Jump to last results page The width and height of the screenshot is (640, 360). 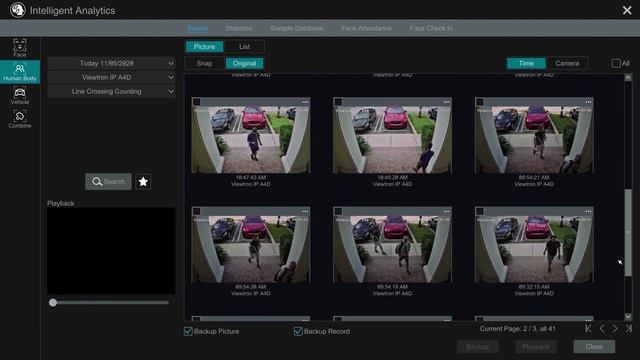[x=629, y=329]
